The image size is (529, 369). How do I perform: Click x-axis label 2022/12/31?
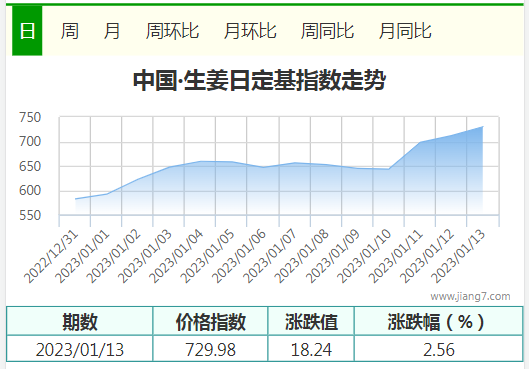[x=51, y=256]
